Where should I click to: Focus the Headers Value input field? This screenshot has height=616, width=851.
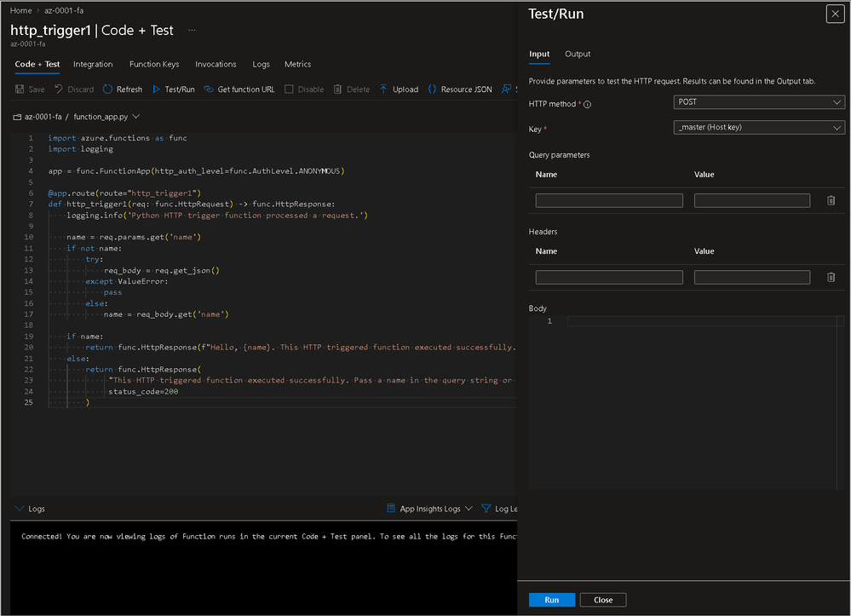click(751, 277)
